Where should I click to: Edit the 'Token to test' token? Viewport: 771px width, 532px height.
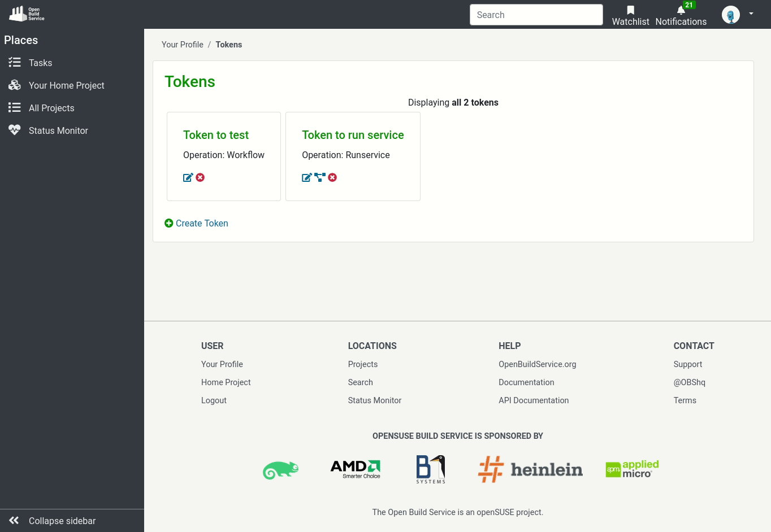click(188, 177)
